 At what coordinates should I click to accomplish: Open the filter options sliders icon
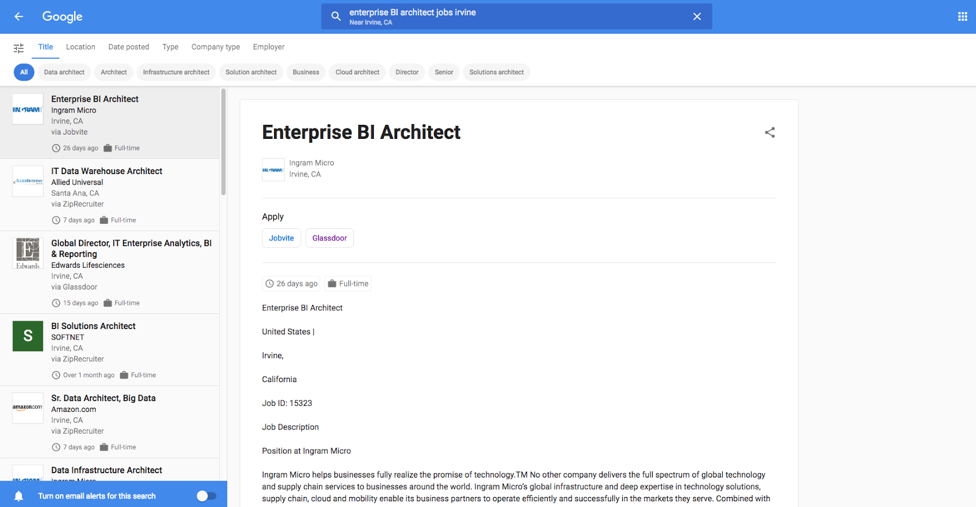[19, 47]
